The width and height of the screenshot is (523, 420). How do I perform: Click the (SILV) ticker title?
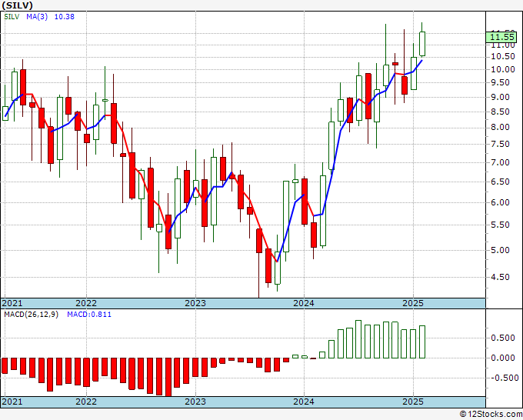pos(18,5)
